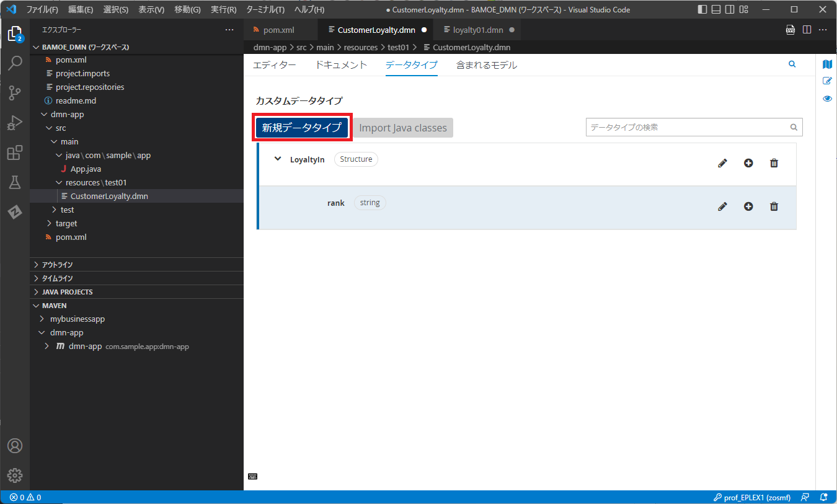Click prof_EPLEX1 (zosmf) profile in status bar
The height and width of the screenshot is (504, 837).
pos(753,497)
